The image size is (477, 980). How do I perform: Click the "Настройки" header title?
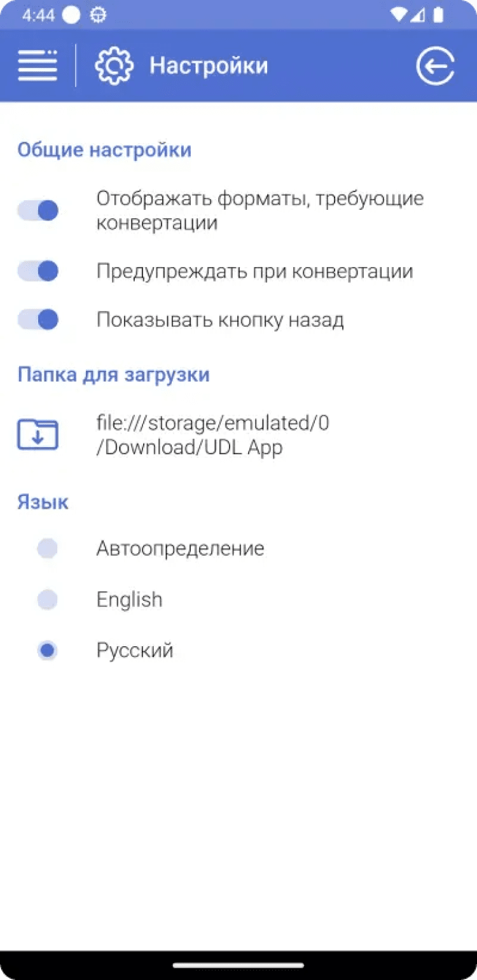tap(209, 66)
